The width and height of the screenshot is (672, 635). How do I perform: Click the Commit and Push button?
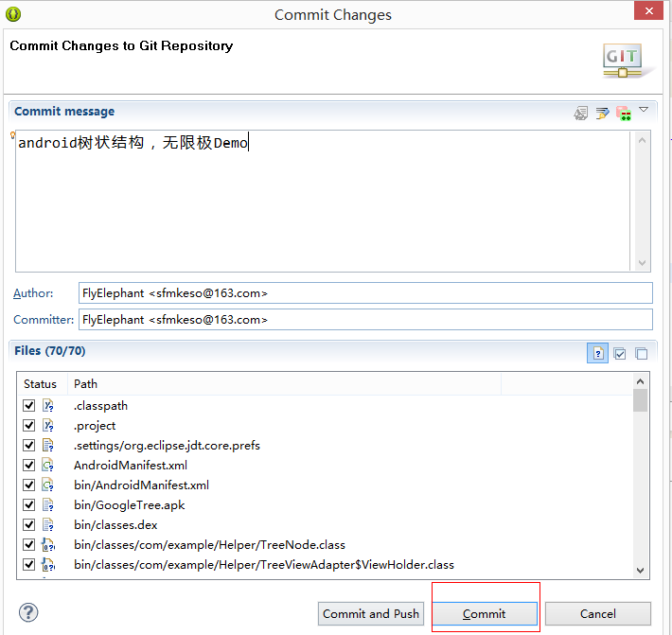click(x=371, y=613)
